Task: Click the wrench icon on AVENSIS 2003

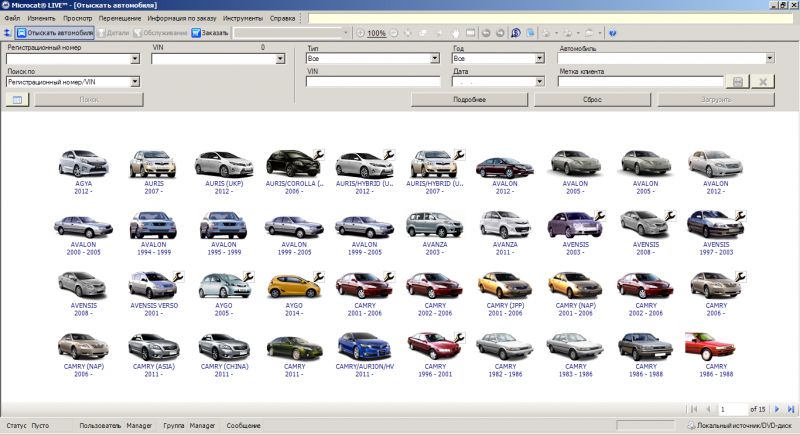Action: point(600,216)
